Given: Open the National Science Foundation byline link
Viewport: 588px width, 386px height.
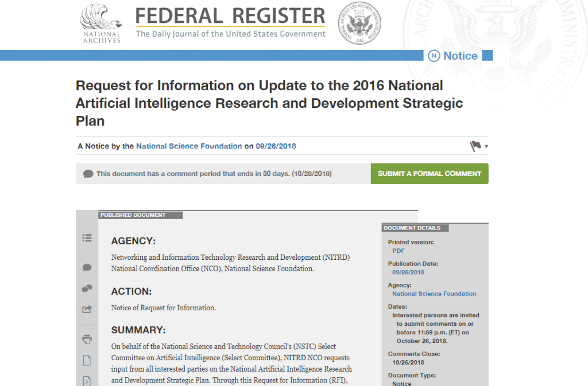Looking at the screenshot, I should (x=189, y=146).
